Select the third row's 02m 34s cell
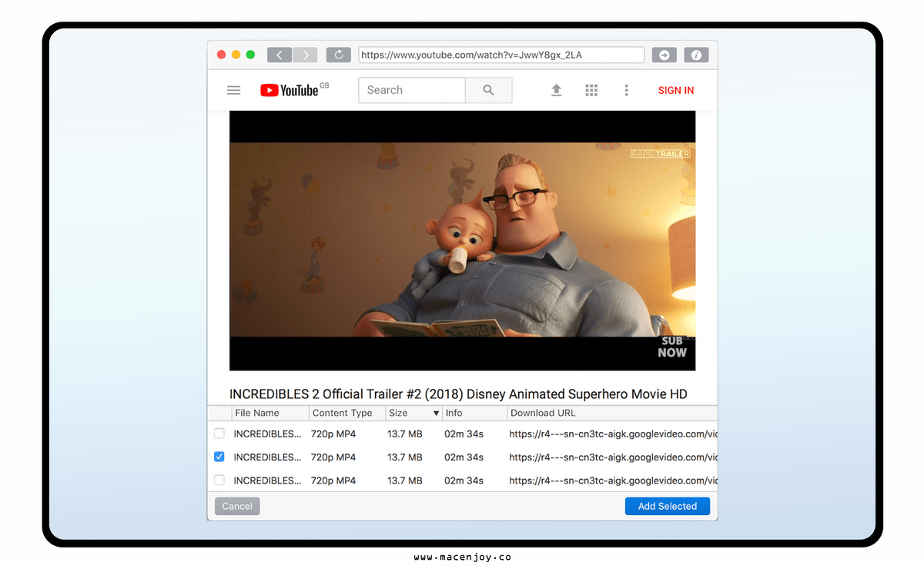The width and height of the screenshot is (924, 566). coord(464,480)
